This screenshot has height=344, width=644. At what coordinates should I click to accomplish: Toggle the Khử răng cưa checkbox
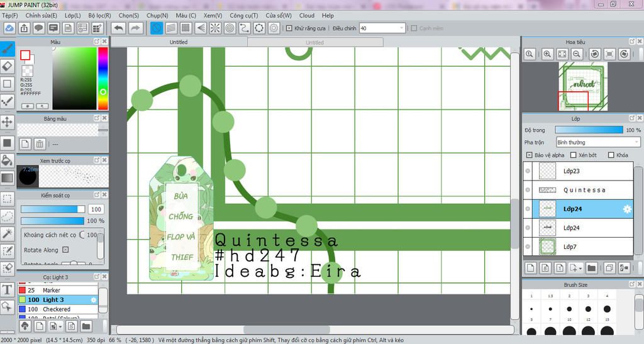pyautogui.click(x=289, y=28)
